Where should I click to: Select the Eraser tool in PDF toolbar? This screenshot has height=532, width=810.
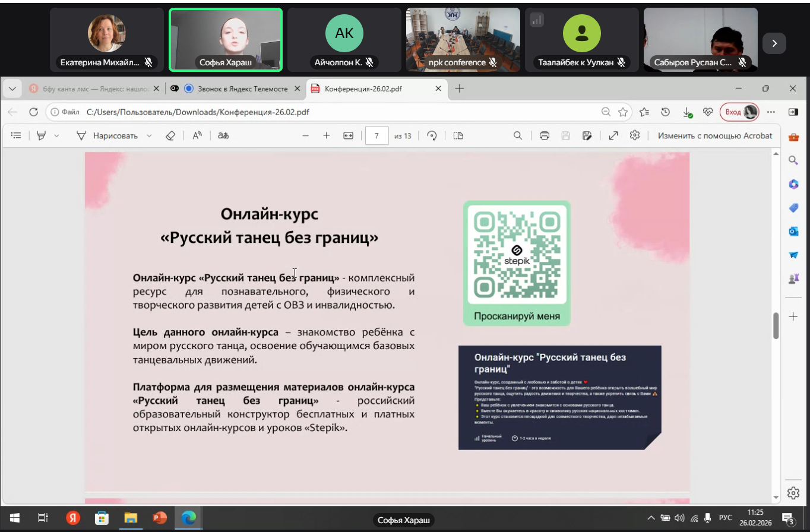(x=170, y=135)
